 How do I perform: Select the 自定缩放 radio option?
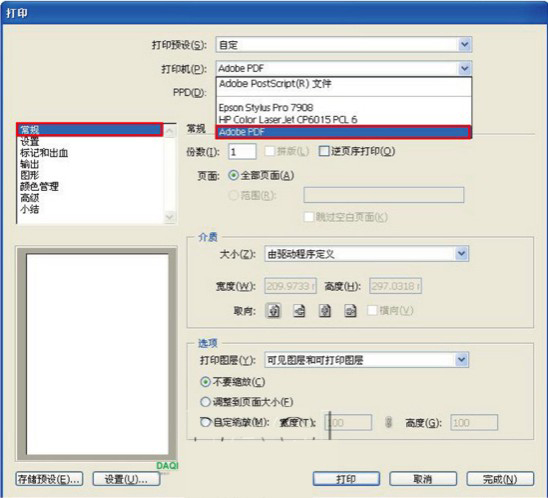pyautogui.click(x=205, y=422)
